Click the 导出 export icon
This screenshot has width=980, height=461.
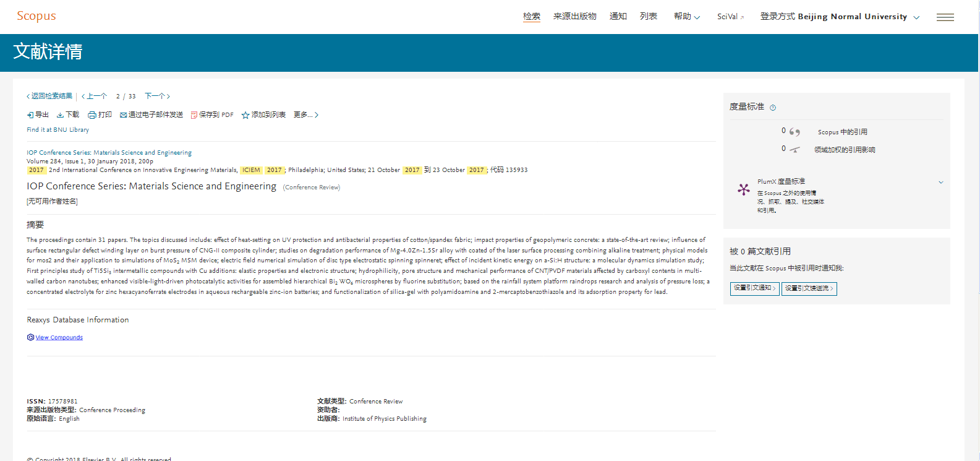point(30,115)
